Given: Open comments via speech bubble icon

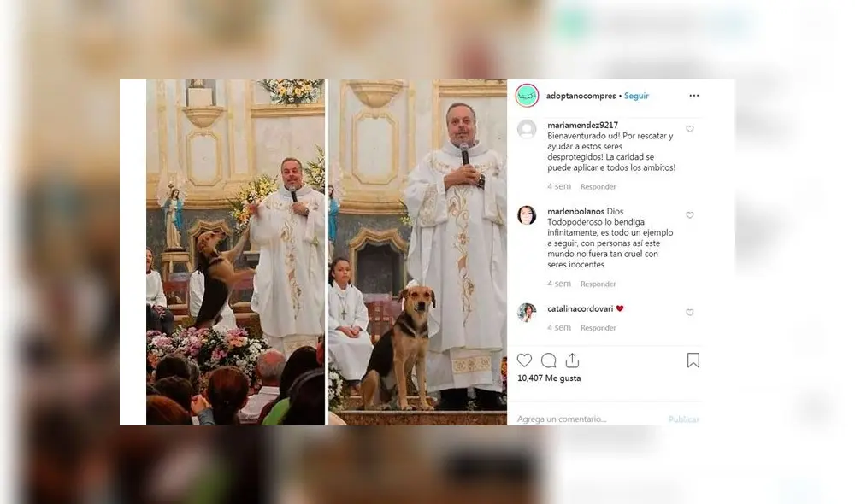Looking at the screenshot, I should [549, 360].
